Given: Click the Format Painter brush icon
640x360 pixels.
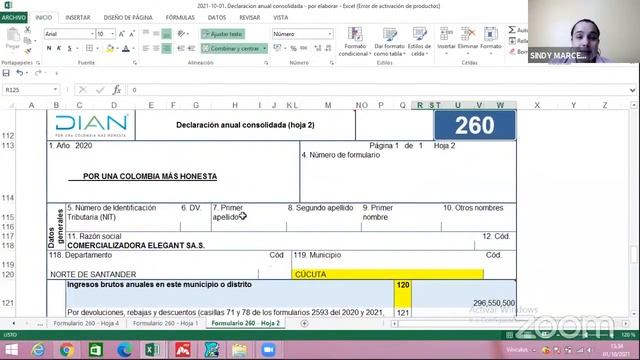Looking at the screenshot, I should click(x=27, y=51).
